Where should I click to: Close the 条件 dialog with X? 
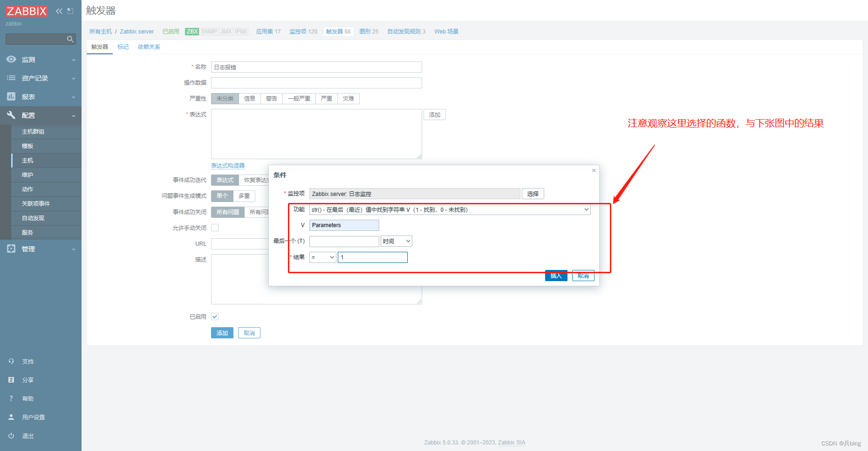click(x=594, y=170)
